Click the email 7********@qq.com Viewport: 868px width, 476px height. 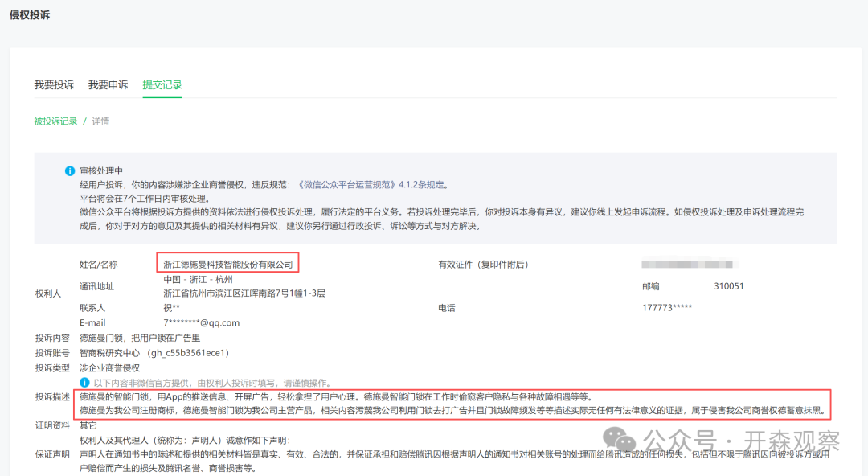(202, 322)
